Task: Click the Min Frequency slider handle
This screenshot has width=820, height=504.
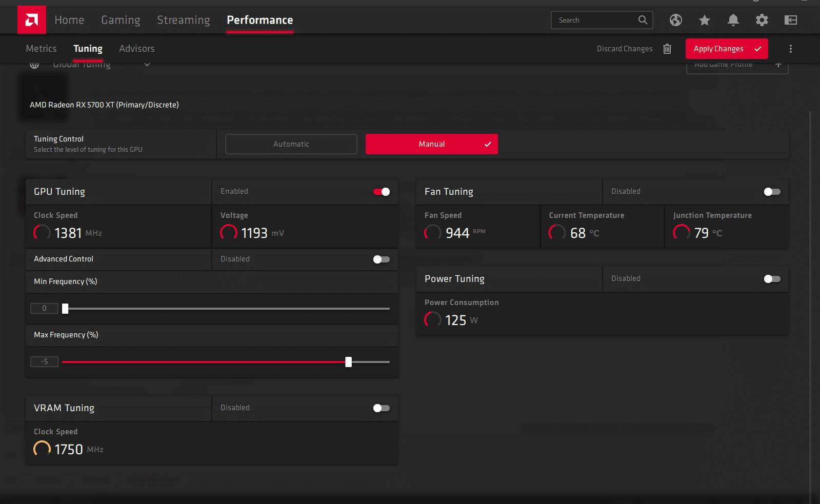Action: click(65, 309)
